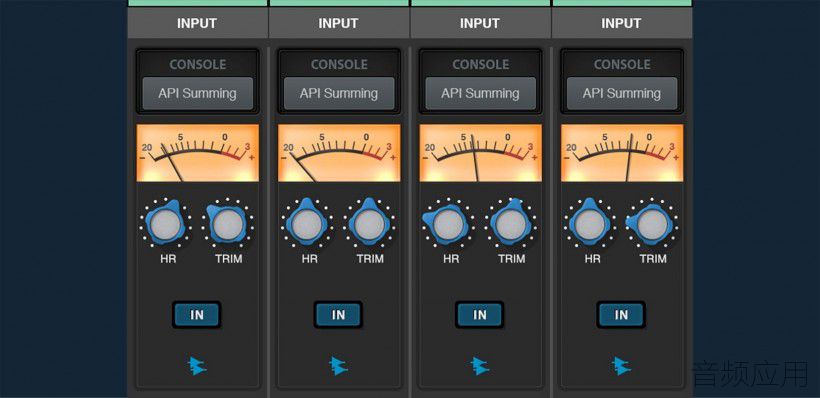Click the HR knob on the first strip

(x=165, y=224)
